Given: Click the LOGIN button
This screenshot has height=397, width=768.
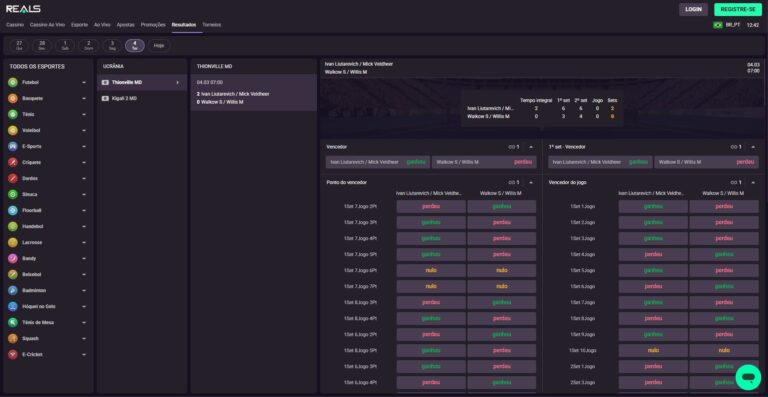Looking at the screenshot, I should (693, 9).
